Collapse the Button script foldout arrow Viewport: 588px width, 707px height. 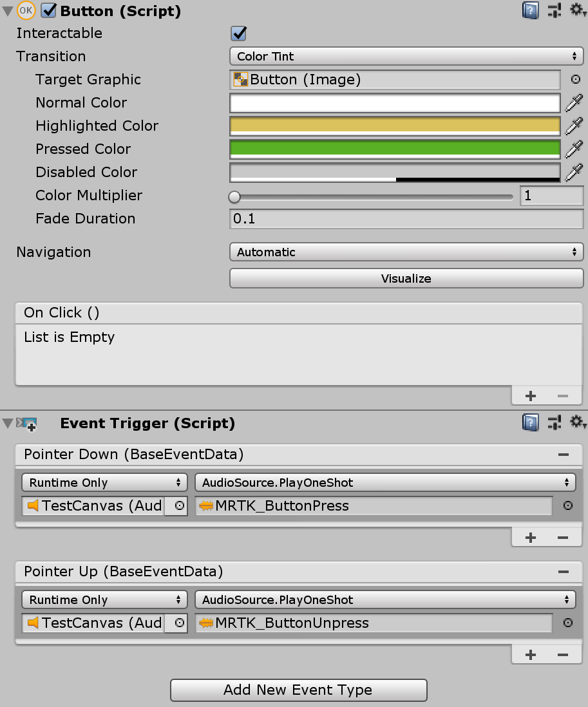(6, 10)
